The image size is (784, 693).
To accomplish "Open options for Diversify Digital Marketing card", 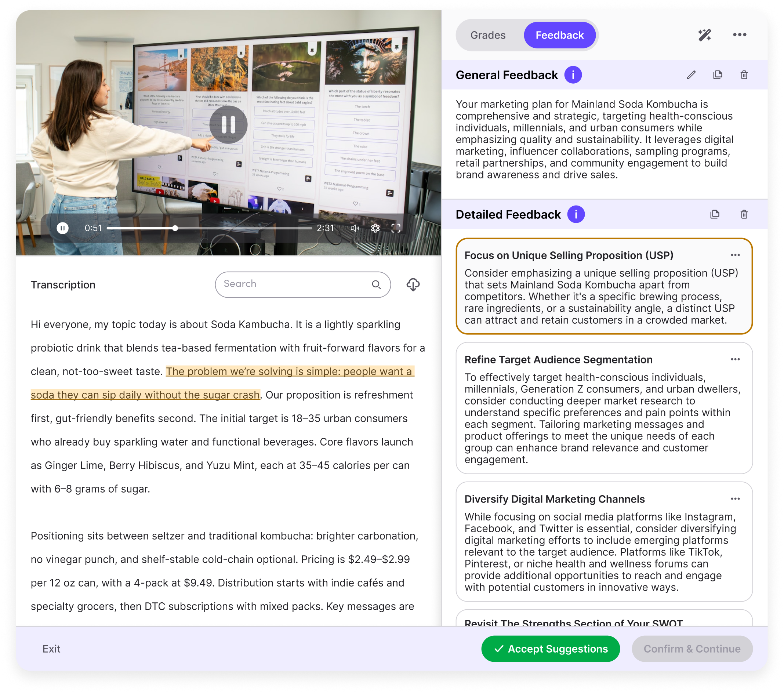I will coord(735,498).
